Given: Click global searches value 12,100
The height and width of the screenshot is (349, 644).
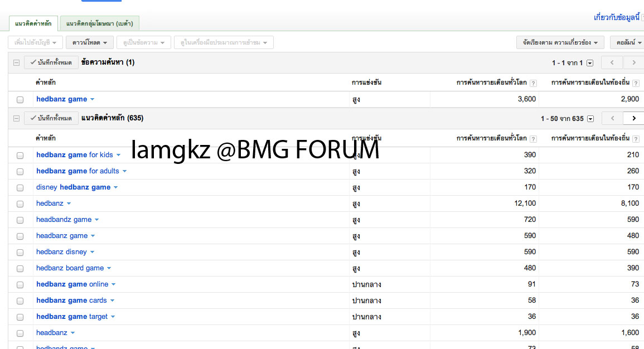Looking at the screenshot, I should click(525, 203).
